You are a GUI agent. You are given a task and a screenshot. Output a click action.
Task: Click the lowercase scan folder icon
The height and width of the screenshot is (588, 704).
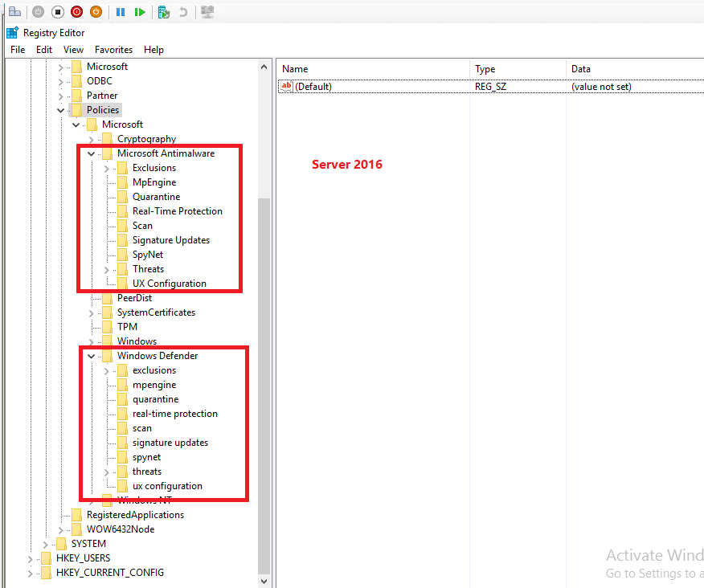[123, 428]
